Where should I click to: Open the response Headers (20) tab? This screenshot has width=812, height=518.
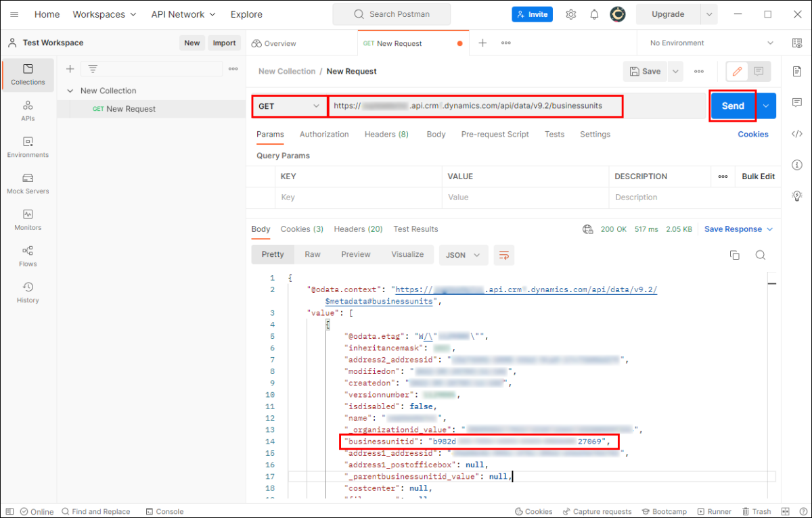coord(358,229)
